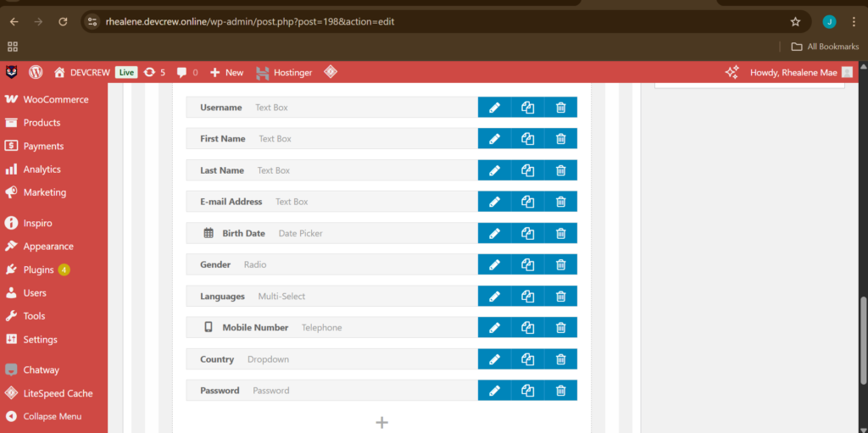The width and height of the screenshot is (868, 433).
Task: Duplicate the Country dropdown field
Action: tap(527, 359)
